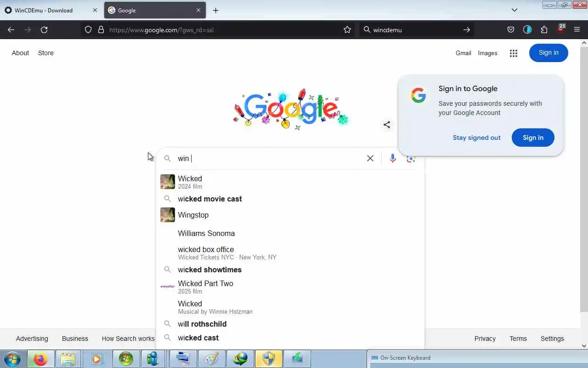588x368 pixels.
Task: Open the Terms footer link
Action: coord(518,339)
